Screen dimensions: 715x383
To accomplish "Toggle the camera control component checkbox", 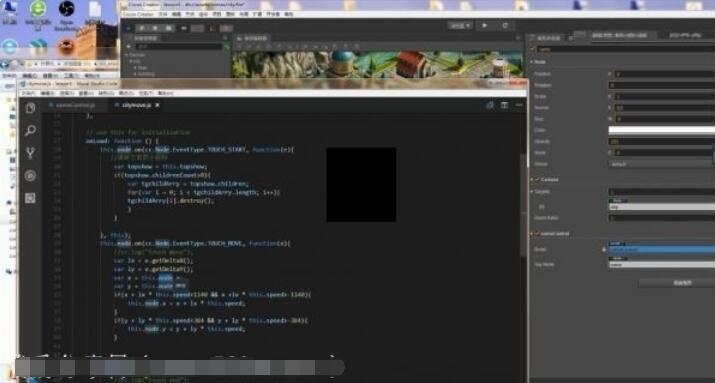I will 537,233.
